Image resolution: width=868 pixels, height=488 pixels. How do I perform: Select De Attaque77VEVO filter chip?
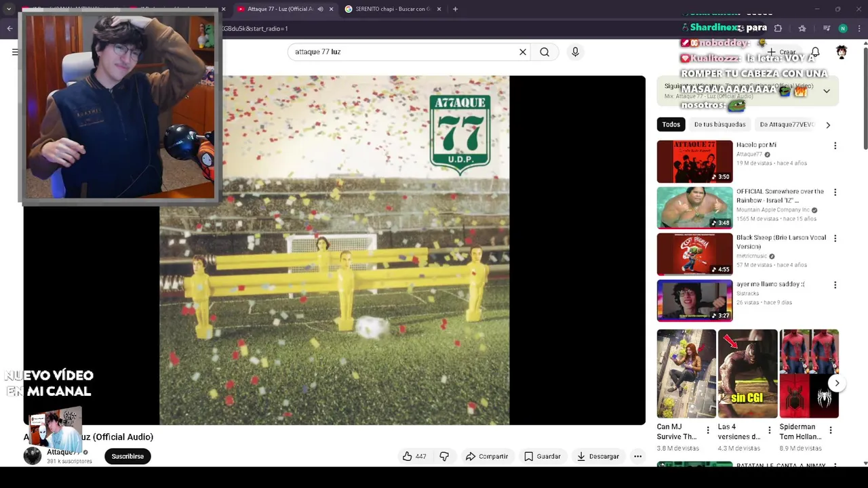[787, 125]
